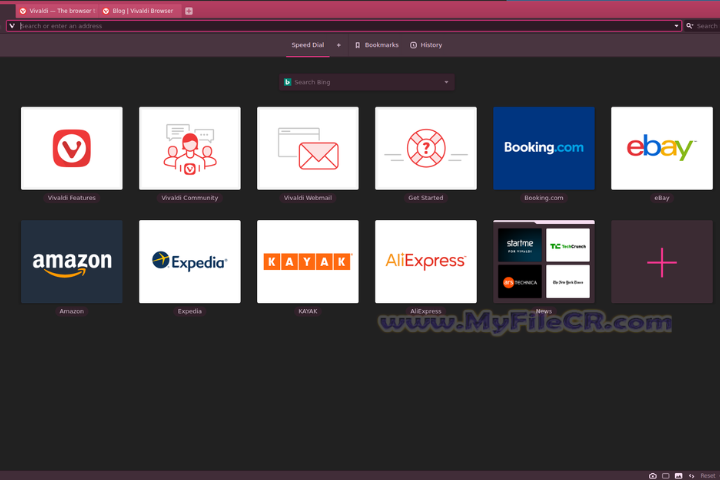720x480 pixels.
Task: Click the search magnifier icon beside address bar
Action: pyautogui.click(x=689, y=26)
